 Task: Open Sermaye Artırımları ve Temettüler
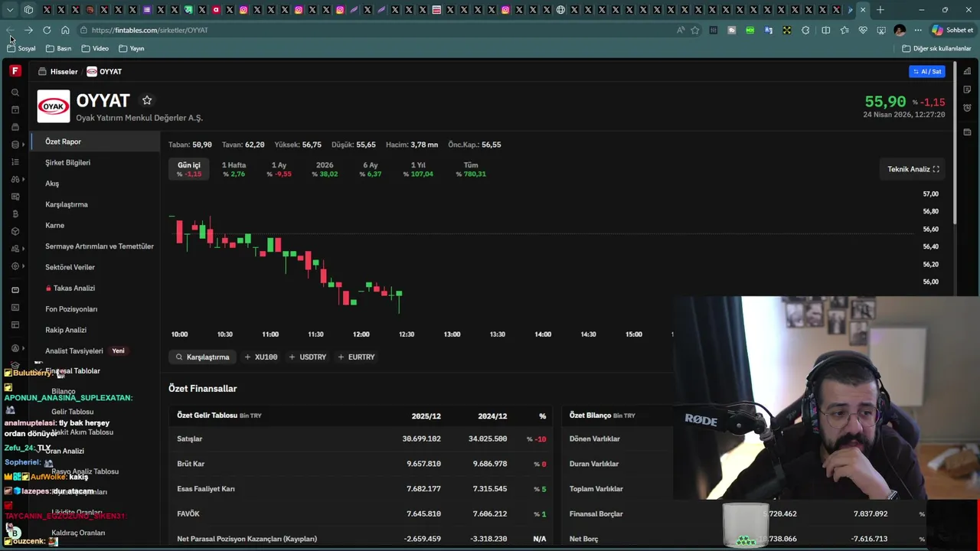click(x=100, y=246)
